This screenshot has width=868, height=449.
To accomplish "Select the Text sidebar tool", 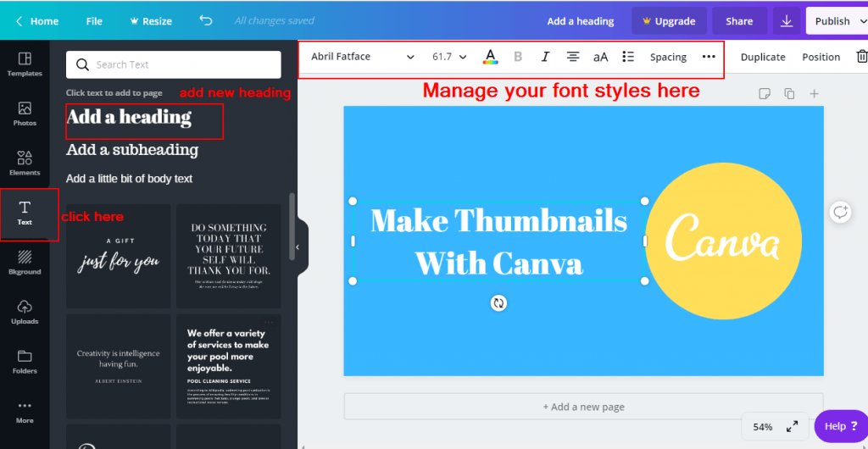I will coord(25,213).
